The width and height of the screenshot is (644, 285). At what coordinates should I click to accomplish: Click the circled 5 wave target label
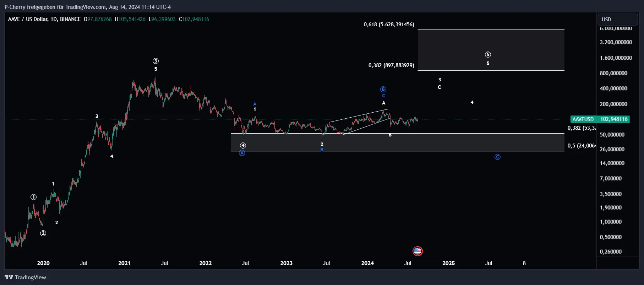[x=488, y=54]
